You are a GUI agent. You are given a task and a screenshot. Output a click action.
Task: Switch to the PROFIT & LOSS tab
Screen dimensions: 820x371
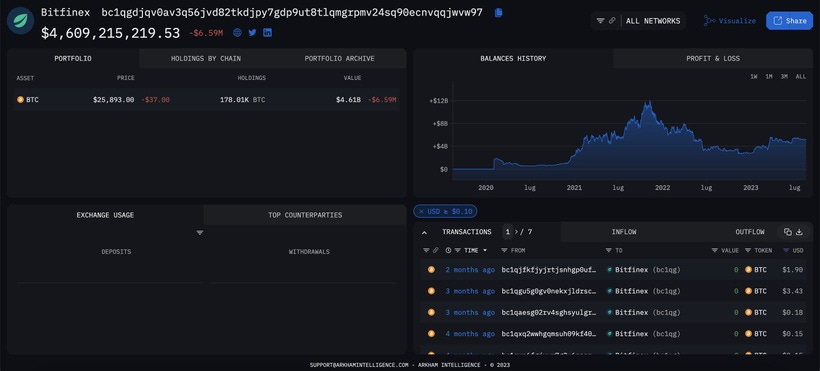[713, 59]
